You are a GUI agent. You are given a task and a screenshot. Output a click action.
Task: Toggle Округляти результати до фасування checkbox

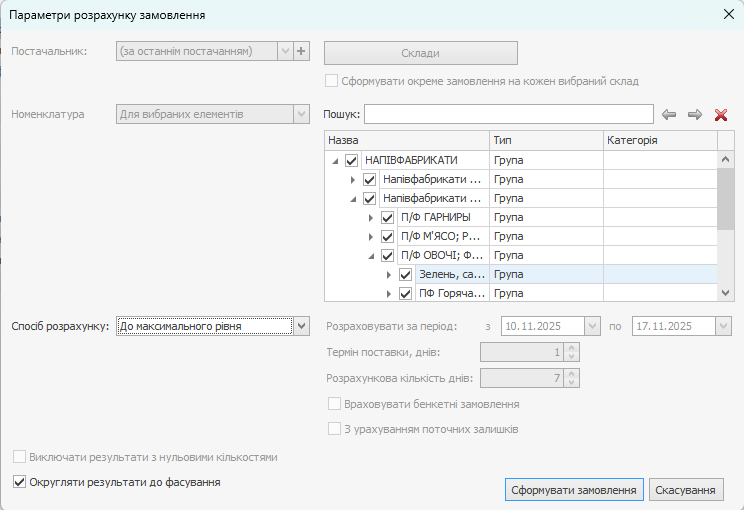coord(20,482)
